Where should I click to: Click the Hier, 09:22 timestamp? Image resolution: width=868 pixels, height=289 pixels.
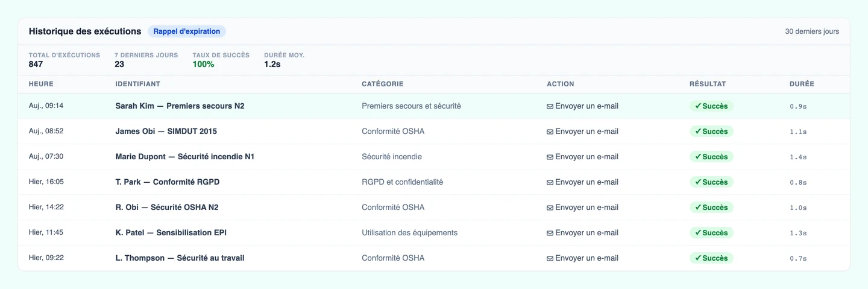[46, 258]
